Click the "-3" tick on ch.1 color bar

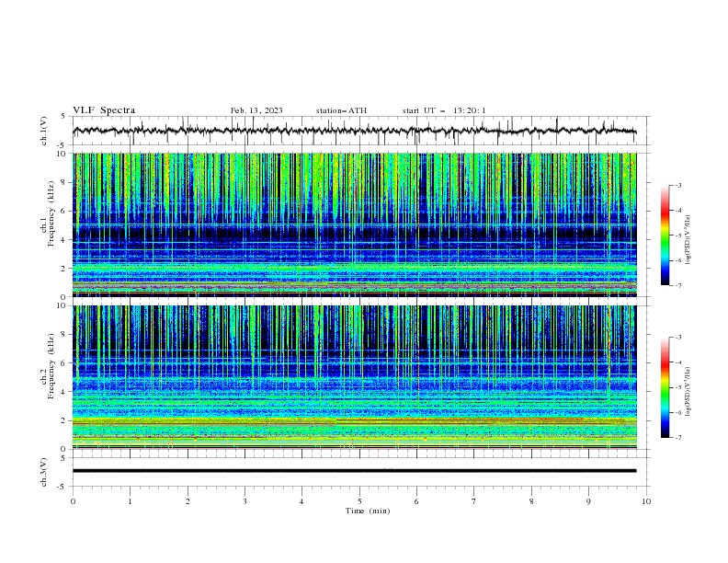(x=677, y=185)
